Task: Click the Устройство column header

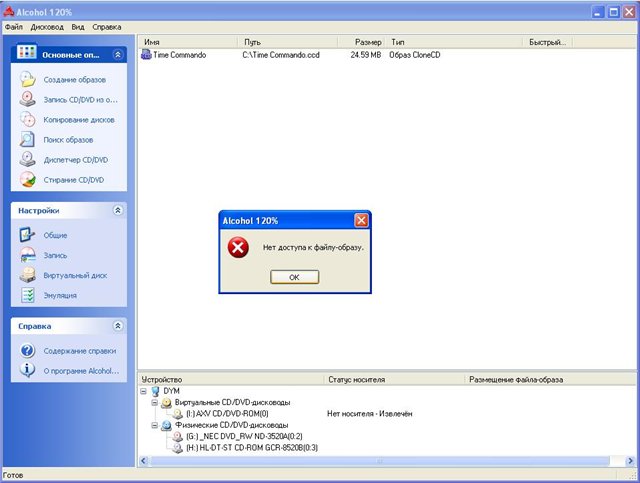Action: point(232,380)
